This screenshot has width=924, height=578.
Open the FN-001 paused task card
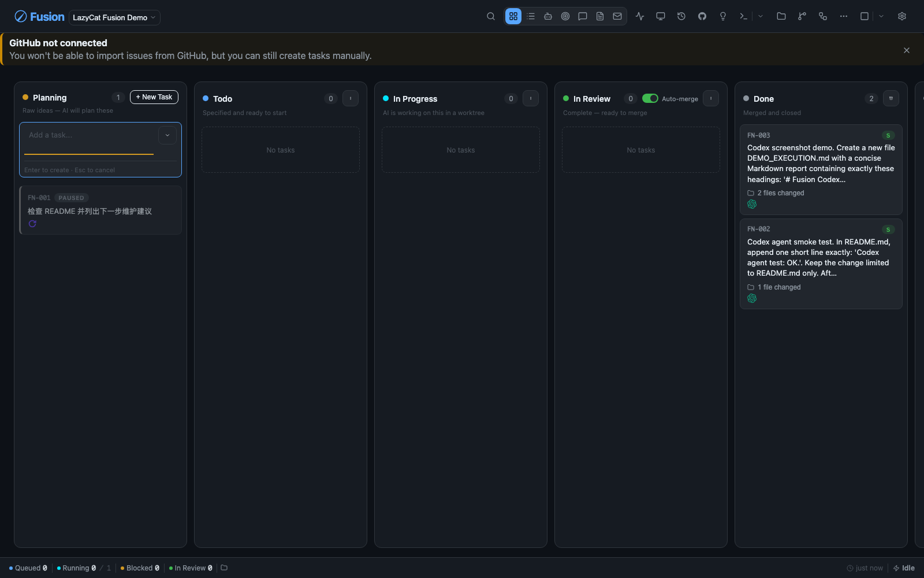click(x=100, y=210)
